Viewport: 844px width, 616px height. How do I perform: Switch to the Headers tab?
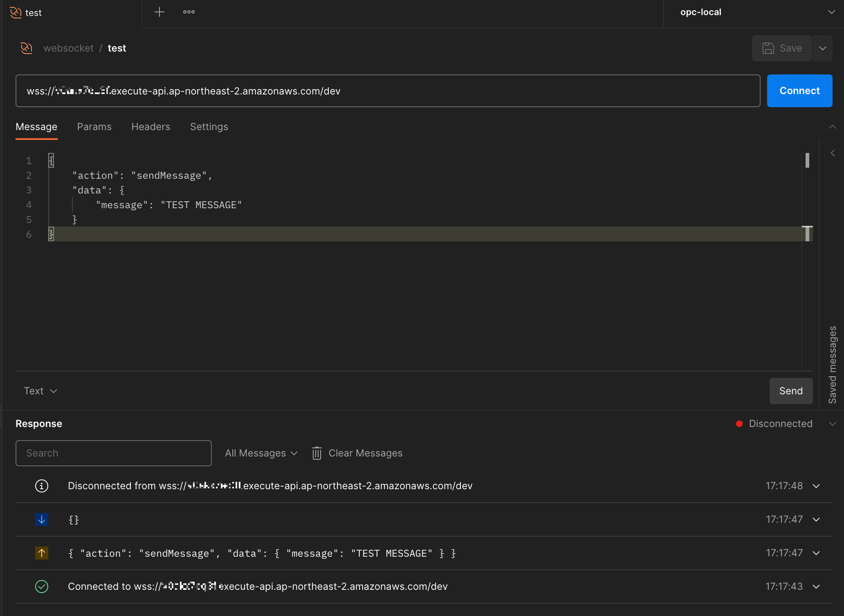click(x=150, y=127)
